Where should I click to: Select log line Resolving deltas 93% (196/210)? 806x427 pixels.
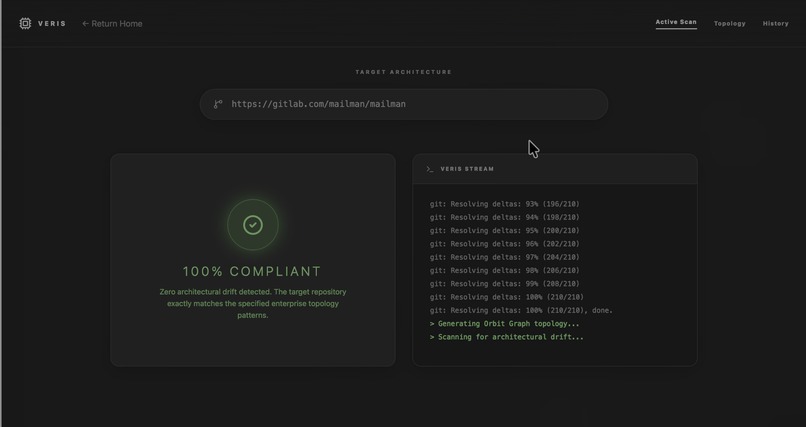[505, 204]
